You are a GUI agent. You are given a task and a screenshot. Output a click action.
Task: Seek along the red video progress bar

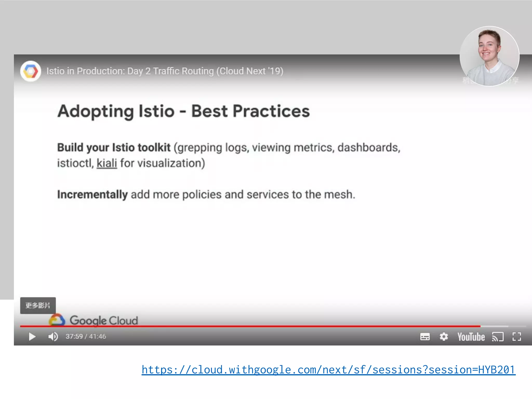tap(273, 326)
